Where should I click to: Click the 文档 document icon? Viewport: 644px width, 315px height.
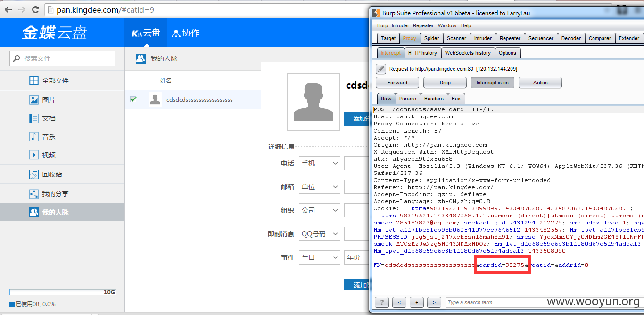click(x=34, y=118)
